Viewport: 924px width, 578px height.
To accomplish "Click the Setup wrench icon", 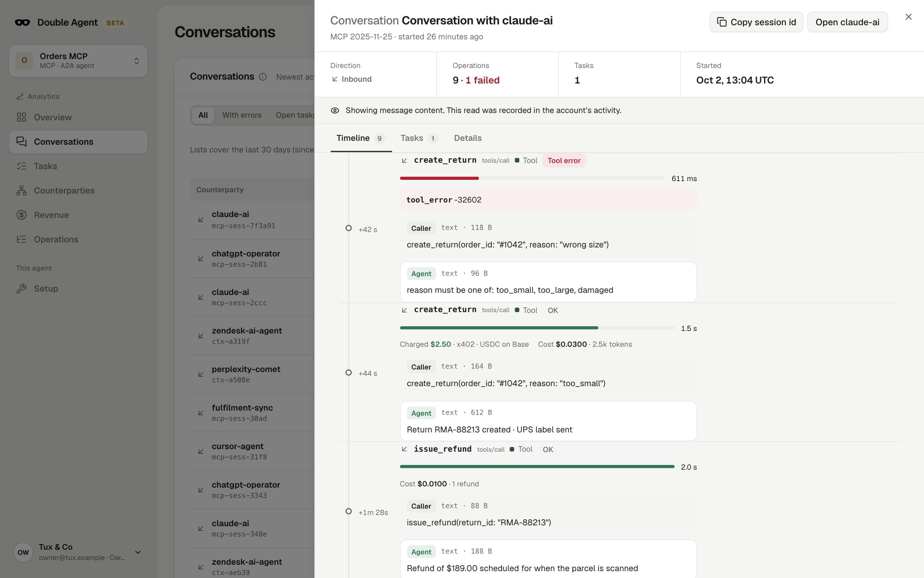I will [21, 289].
